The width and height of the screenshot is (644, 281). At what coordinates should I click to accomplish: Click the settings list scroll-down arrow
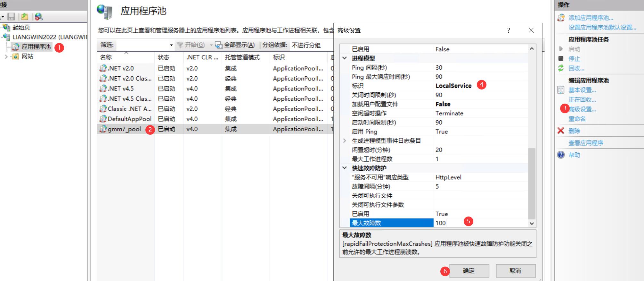[532, 224]
